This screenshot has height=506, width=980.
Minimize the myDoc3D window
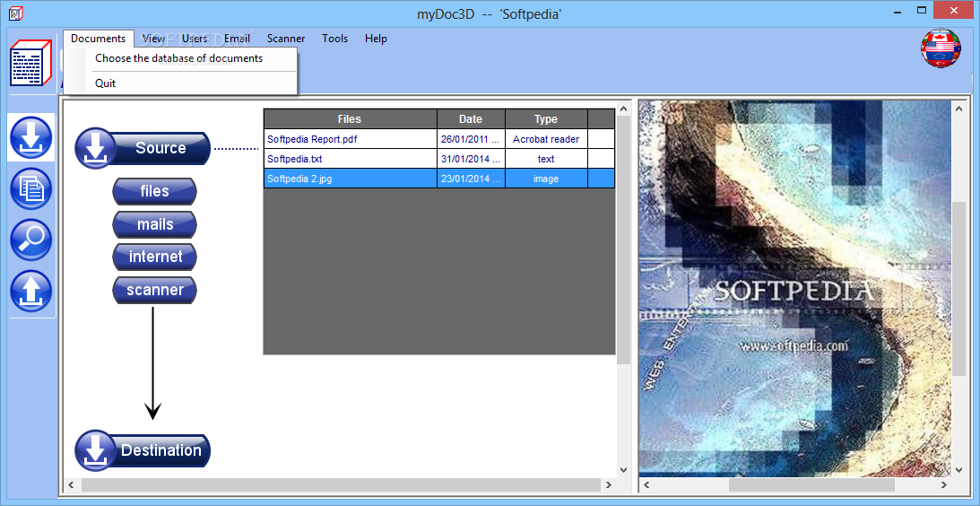(896, 11)
